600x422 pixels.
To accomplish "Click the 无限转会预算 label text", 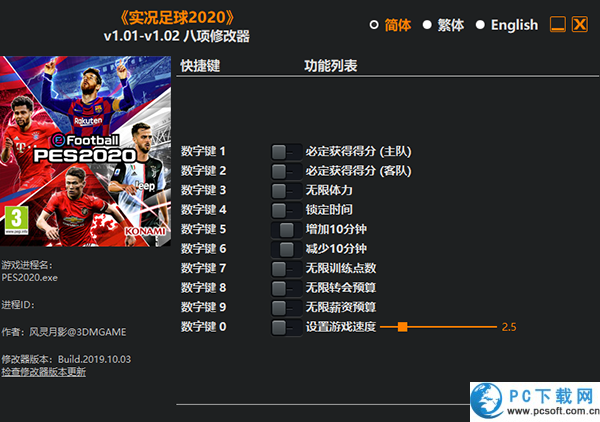I will [341, 288].
